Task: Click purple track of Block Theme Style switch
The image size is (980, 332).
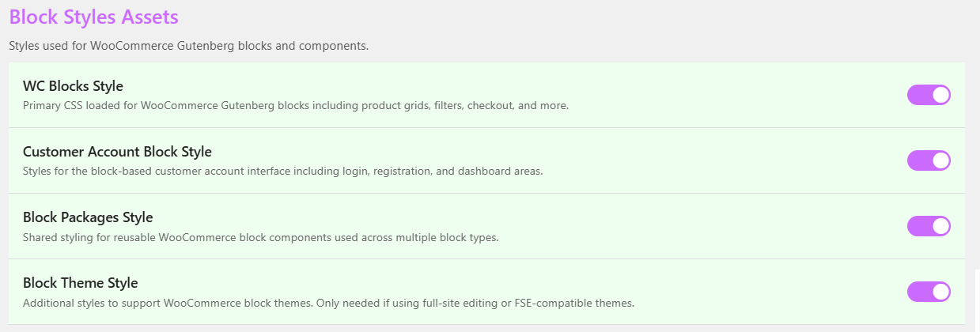Action: [x=919, y=292]
